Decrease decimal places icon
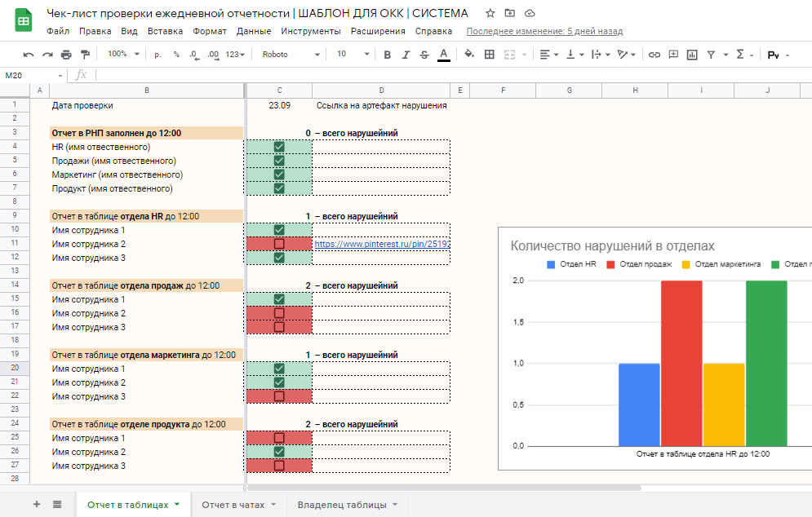The height and width of the screenshot is (517, 812). pyautogui.click(x=194, y=55)
